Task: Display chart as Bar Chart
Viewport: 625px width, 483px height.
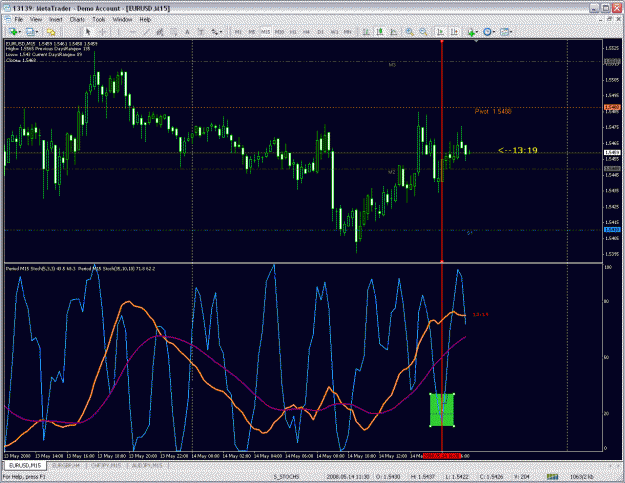Action: (366, 32)
